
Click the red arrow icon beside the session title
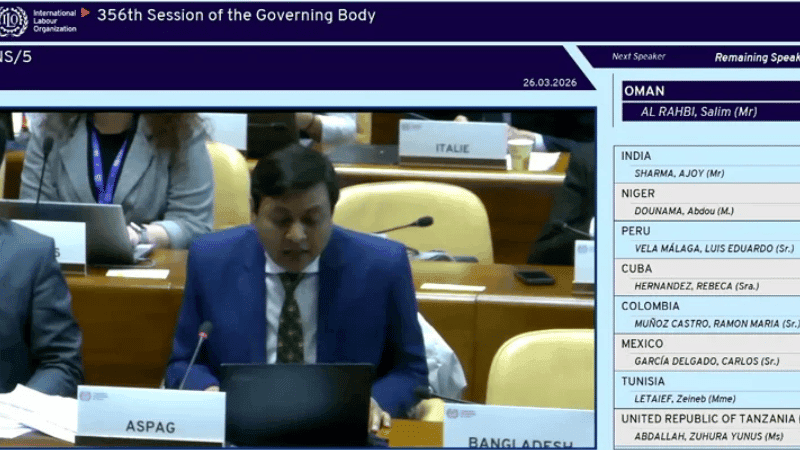(x=86, y=13)
